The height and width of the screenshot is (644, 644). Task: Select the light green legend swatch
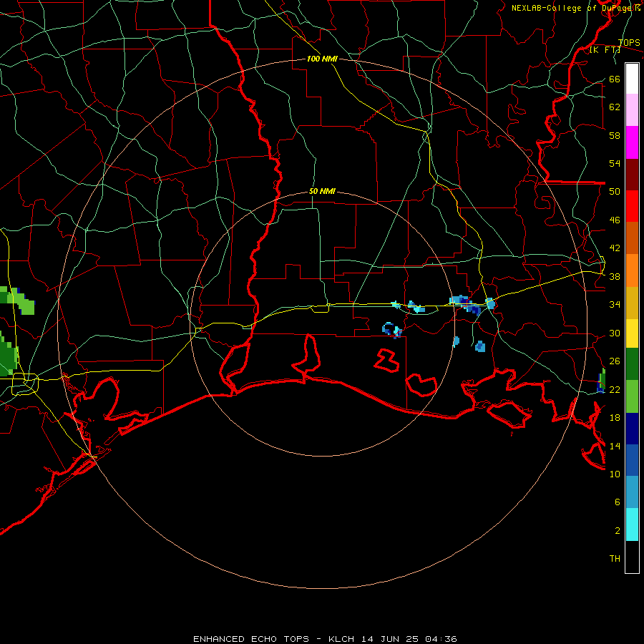click(x=632, y=396)
